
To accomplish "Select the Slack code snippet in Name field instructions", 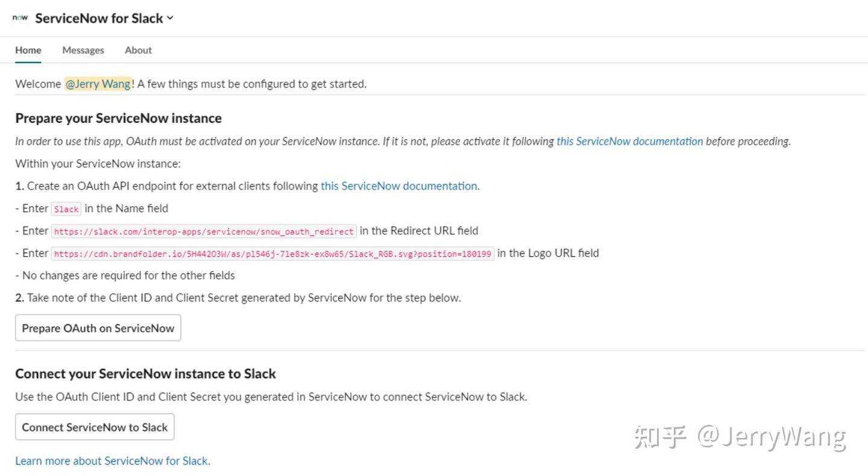I will (x=66, y=209).
